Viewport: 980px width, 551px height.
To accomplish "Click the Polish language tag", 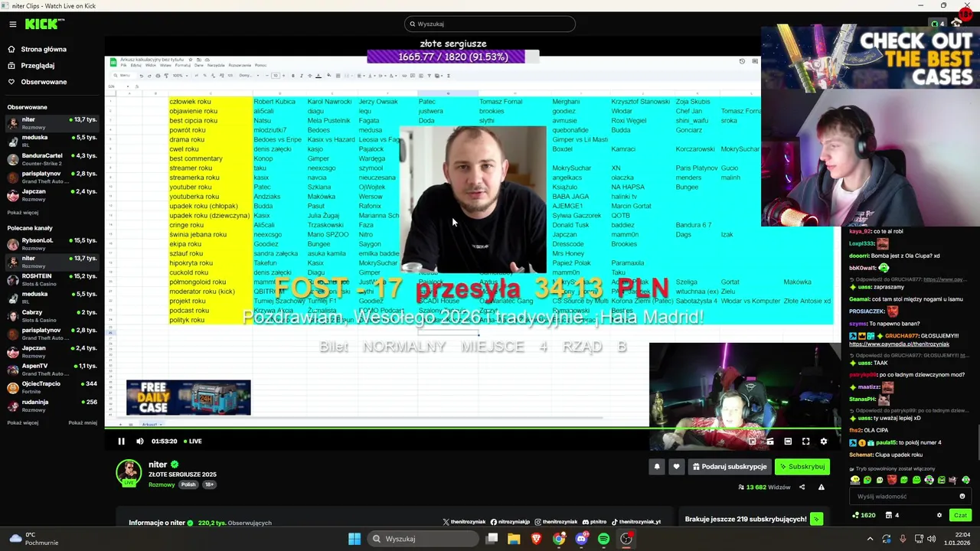I will click(x=189, y=484).
